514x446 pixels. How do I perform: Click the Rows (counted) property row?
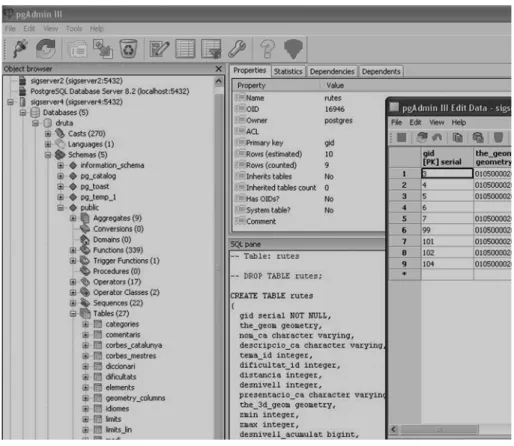pyautogui.click(x=309, y=165)
